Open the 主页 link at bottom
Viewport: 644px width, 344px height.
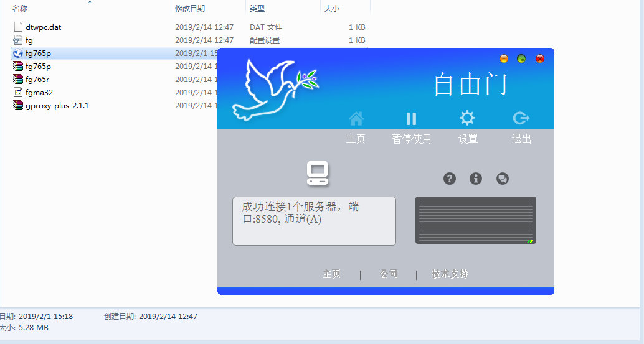click(x=331, y=274)
